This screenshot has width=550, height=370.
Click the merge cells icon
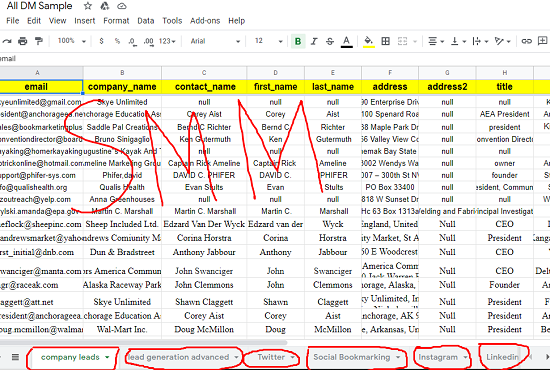(402, 41)
